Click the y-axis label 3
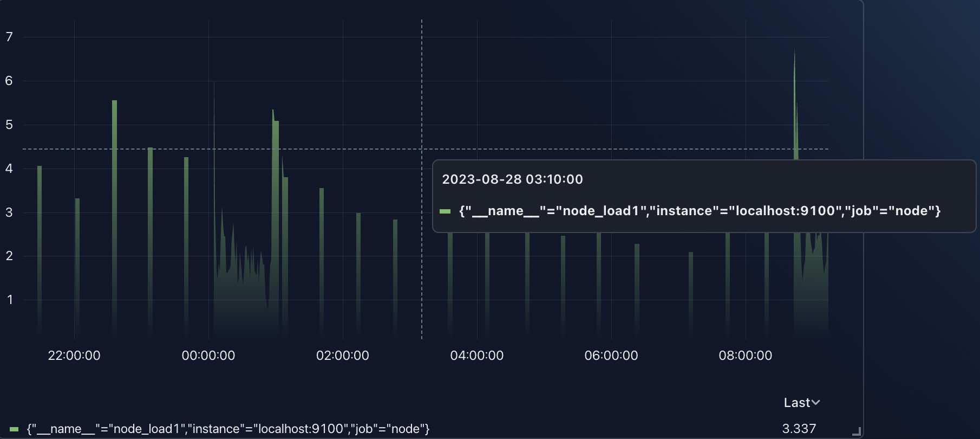The height and width of the screenshot is (439, 980). point(9,212)
